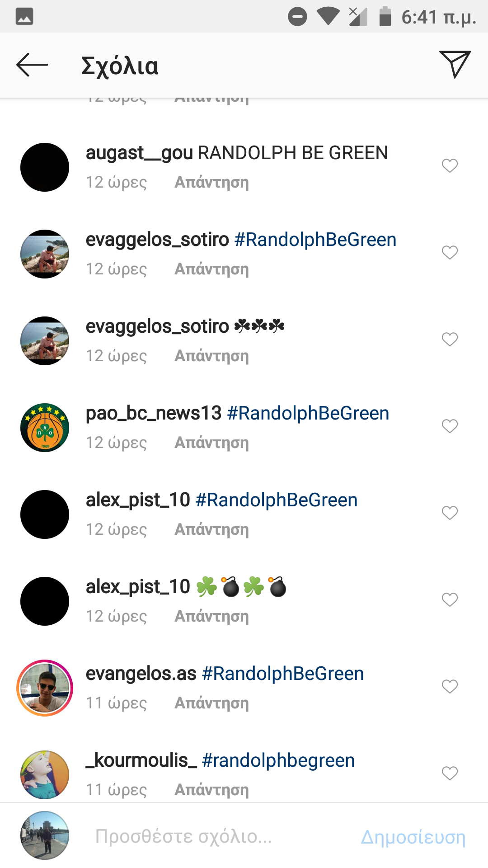Viewport: 488px width, 868px height.
Task: Open your own profile avatar beside comment box
Action: [x=45, y=835]
